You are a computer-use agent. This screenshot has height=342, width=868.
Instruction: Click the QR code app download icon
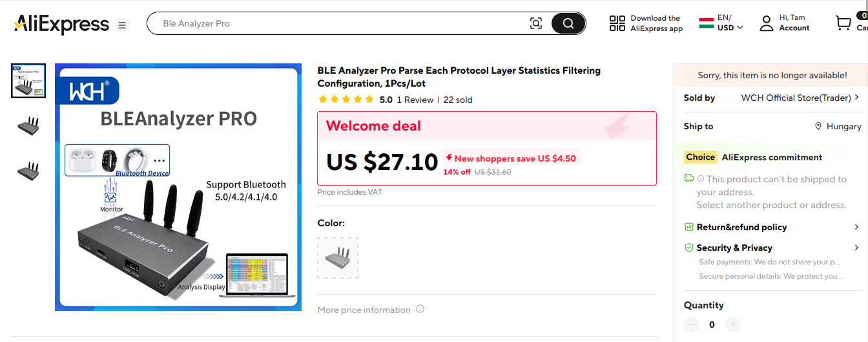(617, 24)
